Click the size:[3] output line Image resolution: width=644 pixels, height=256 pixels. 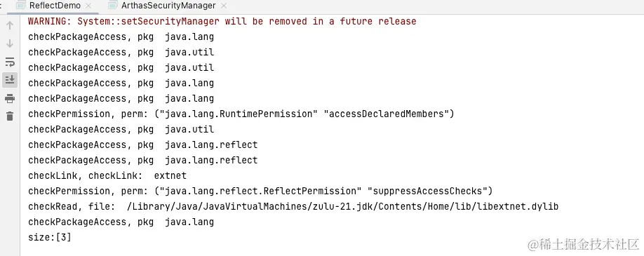(x=50, y=237)
